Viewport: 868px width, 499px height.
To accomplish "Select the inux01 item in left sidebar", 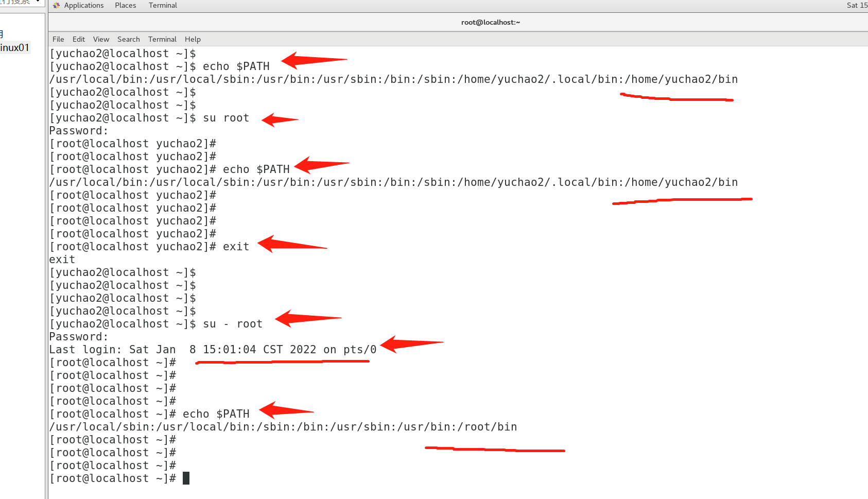I will [x=15, y=47].
